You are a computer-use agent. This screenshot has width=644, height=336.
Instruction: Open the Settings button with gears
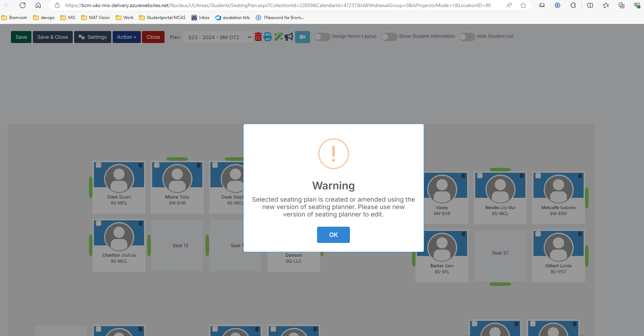(x=93, y=37)
